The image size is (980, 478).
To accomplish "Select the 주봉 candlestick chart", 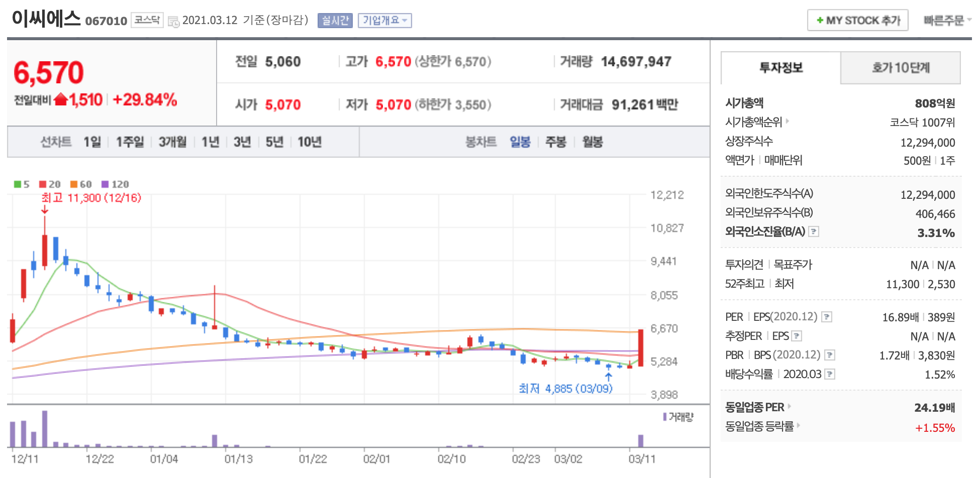I will (556, 142).
